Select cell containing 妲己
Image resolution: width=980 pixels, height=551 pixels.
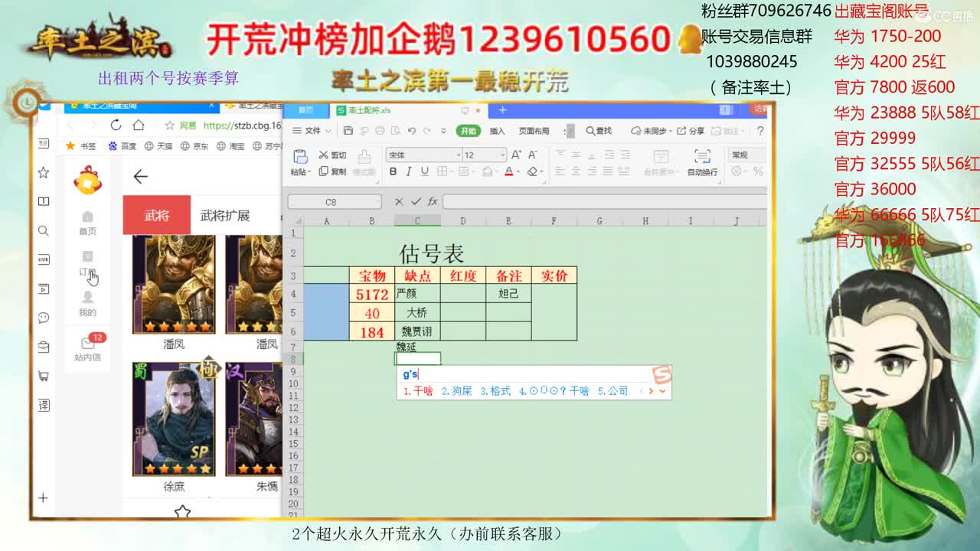(508, 293)
